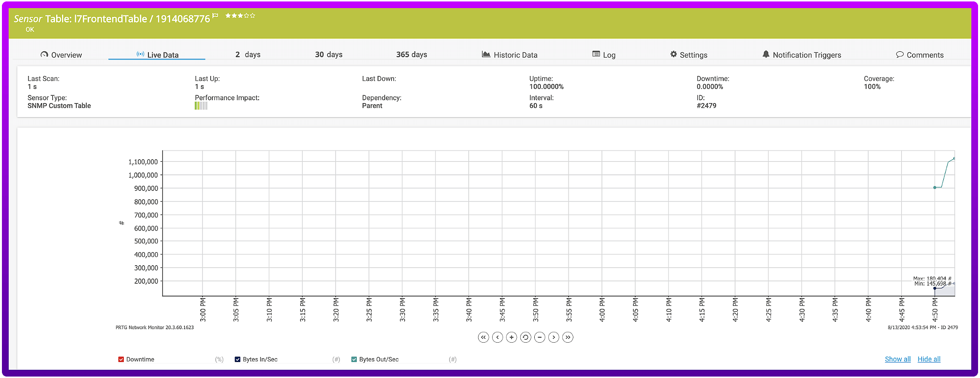Zoom in graph with plus button

coord(512,337)
